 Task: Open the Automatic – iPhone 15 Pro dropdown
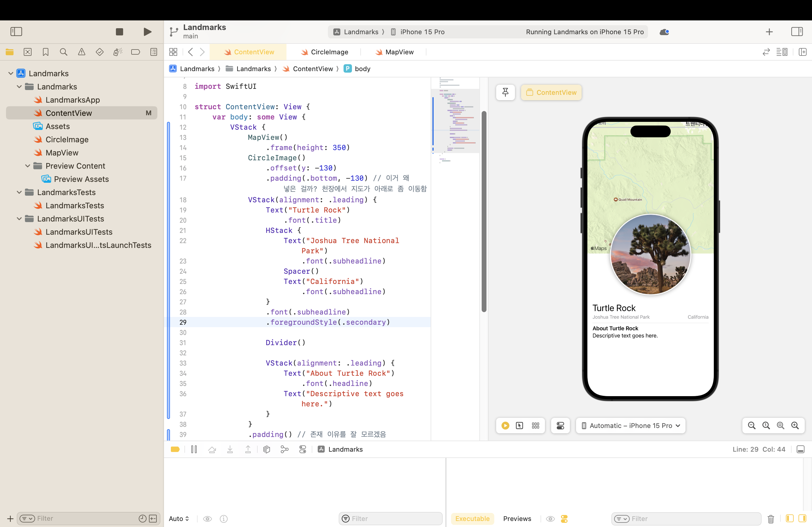[631, 426]
